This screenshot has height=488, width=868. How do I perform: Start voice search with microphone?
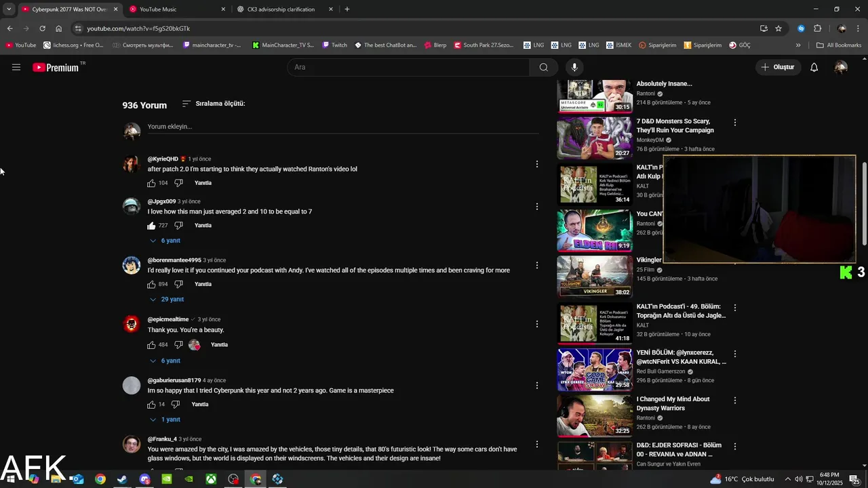tap(574, 67)
